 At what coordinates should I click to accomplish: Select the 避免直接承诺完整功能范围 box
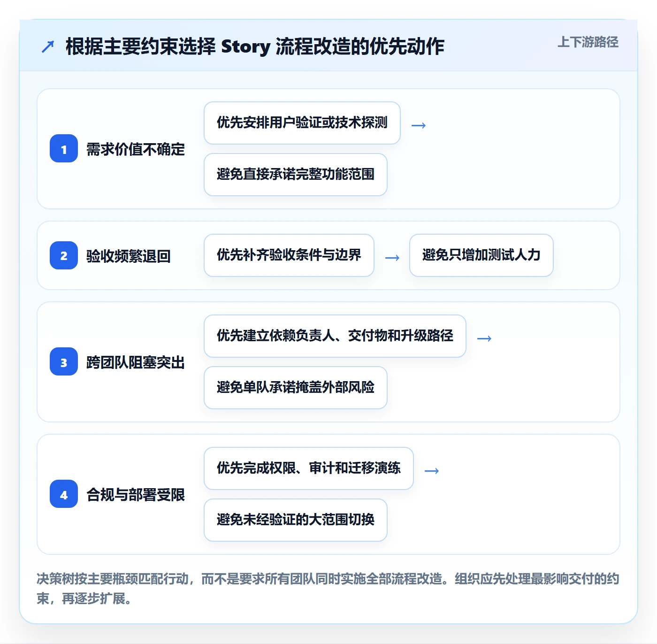[296, 175]
